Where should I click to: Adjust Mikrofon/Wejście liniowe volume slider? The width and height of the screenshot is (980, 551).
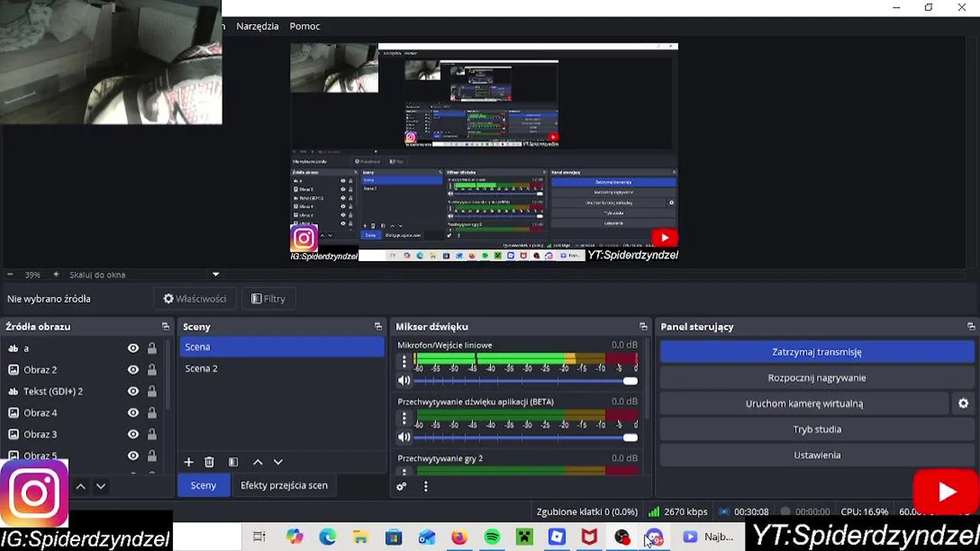[526, 380]
